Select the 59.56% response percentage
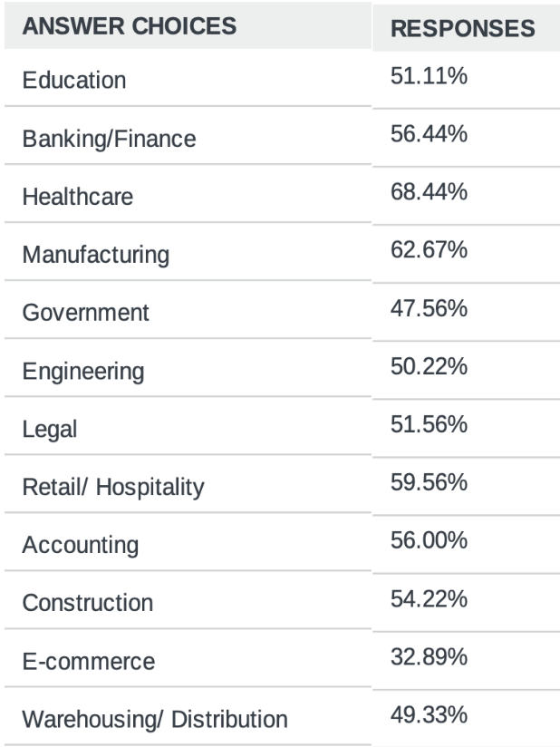Image resolution: width=560 pixels, height=747 pixels. (429, 482)
